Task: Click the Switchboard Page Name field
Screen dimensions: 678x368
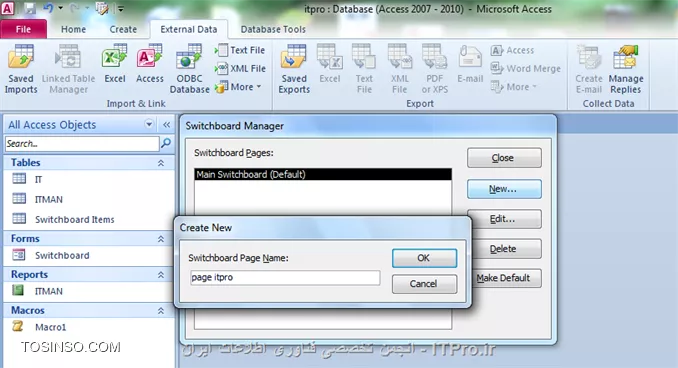Action: pos(285,277)
